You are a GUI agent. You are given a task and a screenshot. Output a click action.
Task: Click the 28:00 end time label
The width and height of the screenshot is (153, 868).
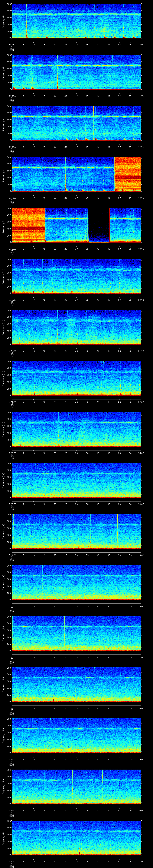coord(141,708)
